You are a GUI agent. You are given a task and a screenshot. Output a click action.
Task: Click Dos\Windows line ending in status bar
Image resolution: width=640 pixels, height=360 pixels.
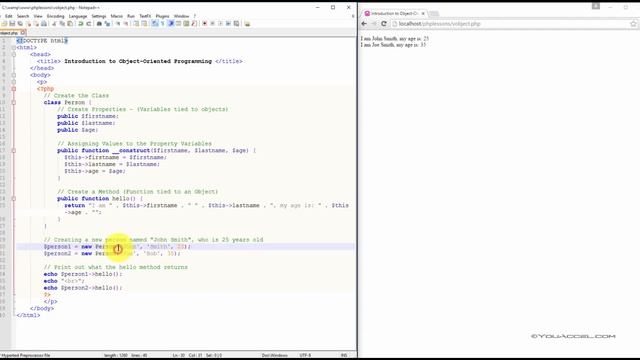(275, 355)
